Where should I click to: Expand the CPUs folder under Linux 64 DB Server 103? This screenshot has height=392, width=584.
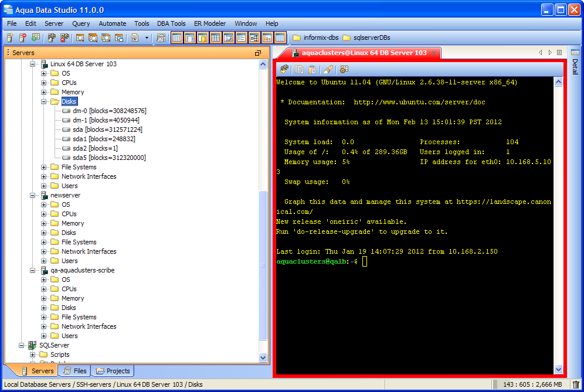[x=44, y=83]
